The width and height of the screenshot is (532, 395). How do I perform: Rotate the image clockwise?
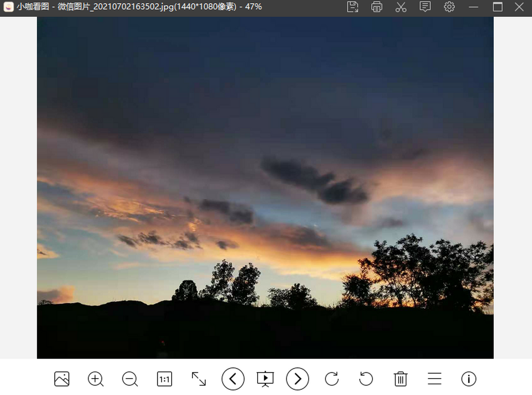[332, 379]
